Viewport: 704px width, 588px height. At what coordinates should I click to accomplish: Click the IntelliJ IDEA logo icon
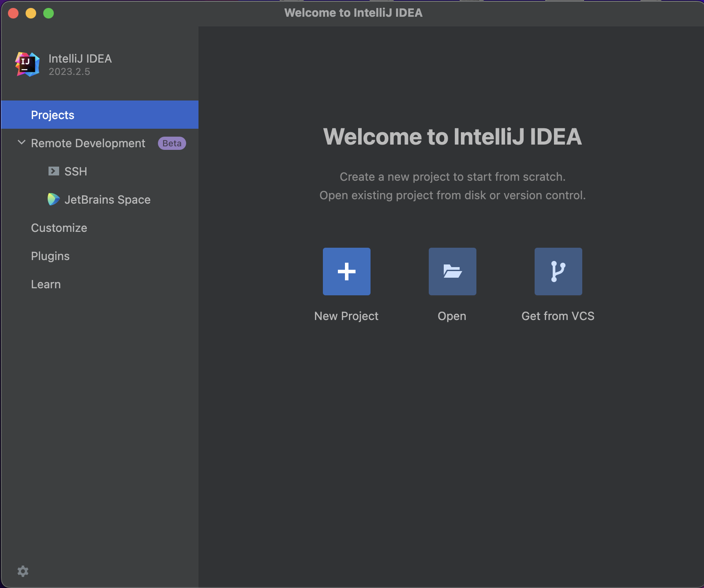27,64
